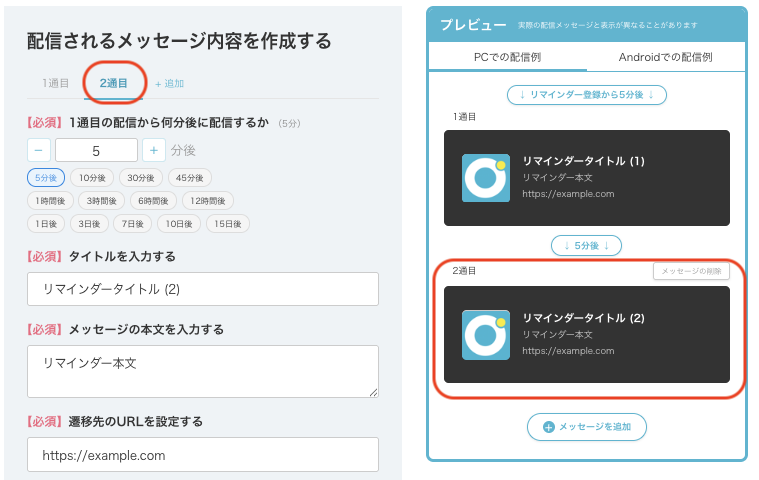
Task: Click the タイトルを入力する field label
Action: tap(122, 256)
